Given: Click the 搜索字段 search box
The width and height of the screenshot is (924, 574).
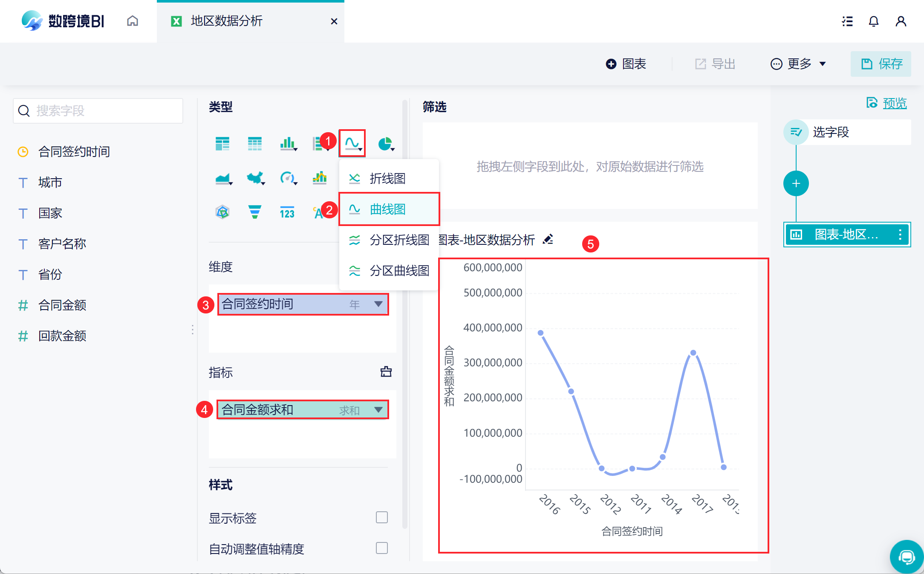Looking at the screenshot, I should pyautogui.click(x=98, y=111).
